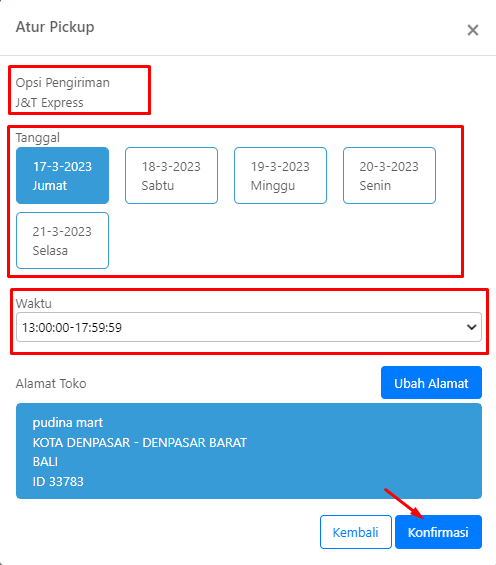Click the Atur Pickup dialog title

tap(55, 27)
